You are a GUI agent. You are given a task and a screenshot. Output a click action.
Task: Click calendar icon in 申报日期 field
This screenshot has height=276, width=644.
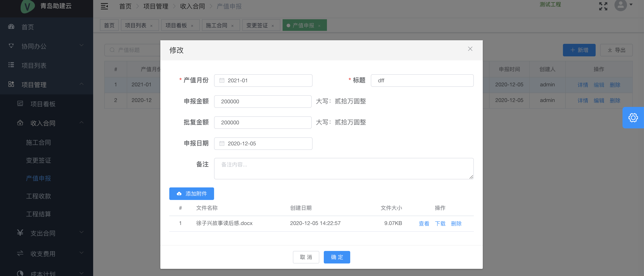222,143
